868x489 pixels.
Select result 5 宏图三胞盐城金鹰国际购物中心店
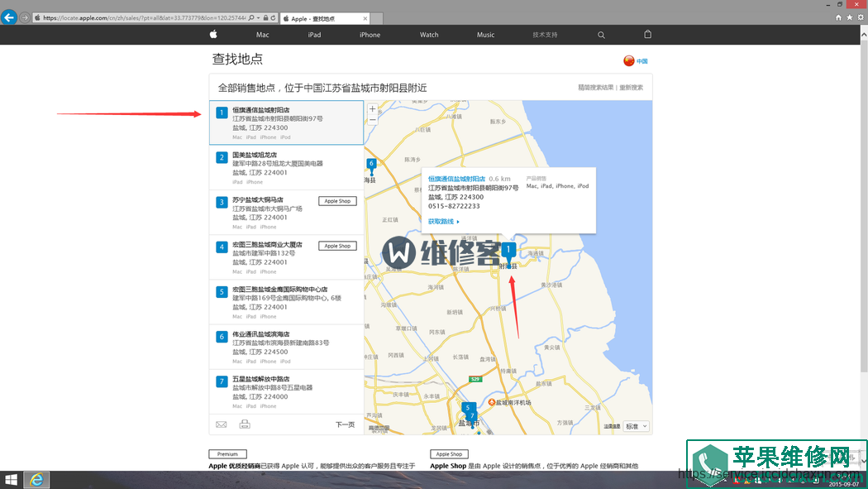286,302
